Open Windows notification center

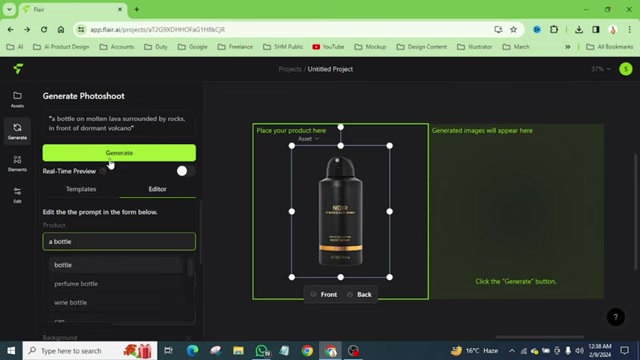tap(624, 351)
